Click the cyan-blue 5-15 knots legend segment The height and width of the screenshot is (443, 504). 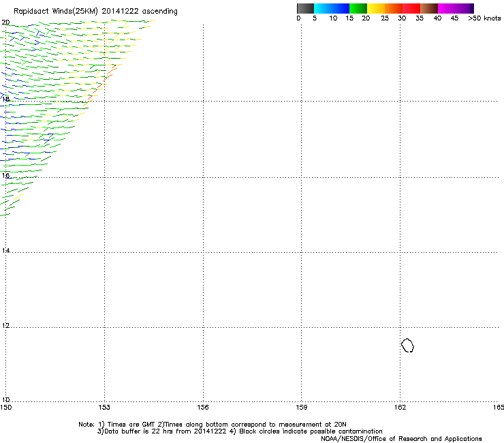[x=332, y=8]
